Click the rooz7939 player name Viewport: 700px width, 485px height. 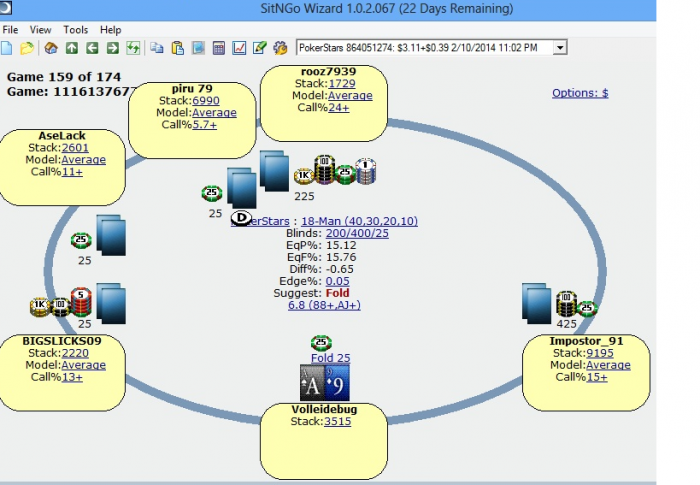[329, 72]
